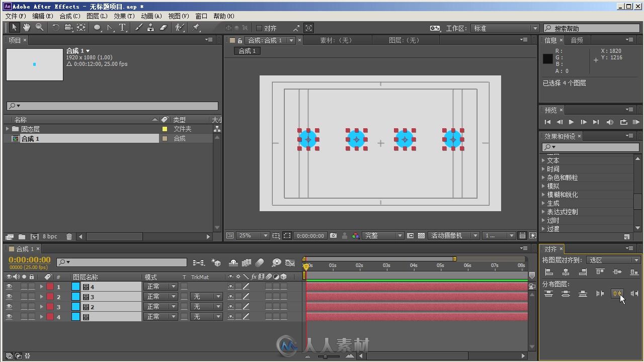
Task: Select the Roto Brush tool
Action: point(180,28)
